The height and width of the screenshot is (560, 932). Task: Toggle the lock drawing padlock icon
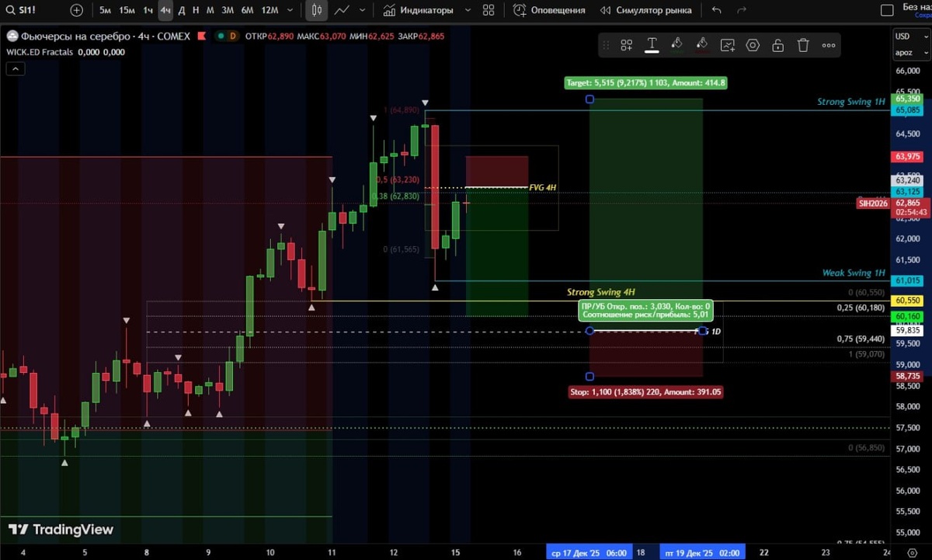(x=778, y=45)
